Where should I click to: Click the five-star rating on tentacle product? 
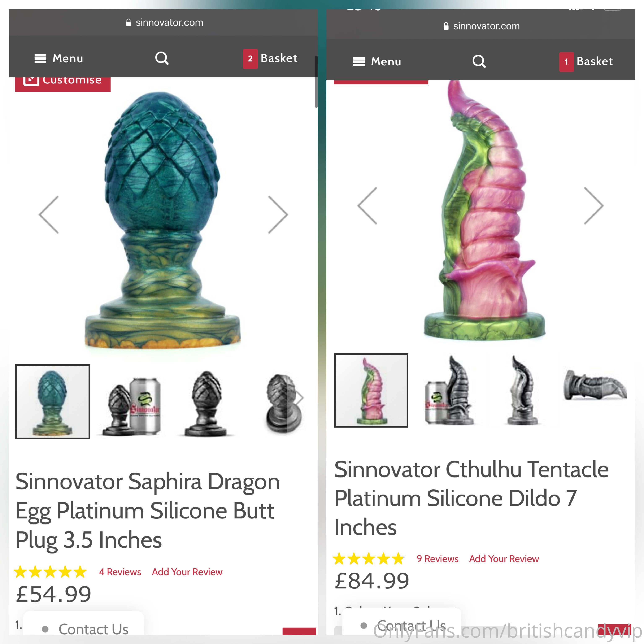pos(369,559)
